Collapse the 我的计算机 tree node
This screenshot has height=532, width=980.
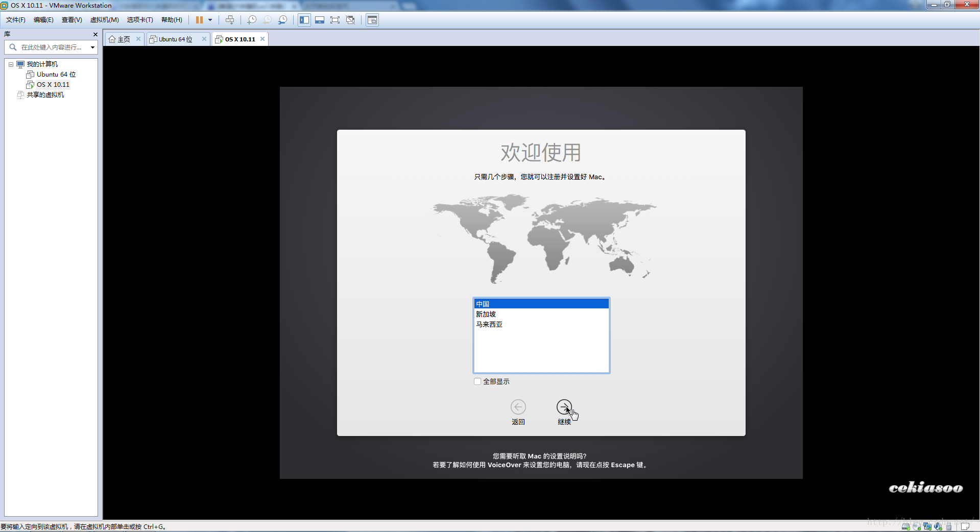11,64
